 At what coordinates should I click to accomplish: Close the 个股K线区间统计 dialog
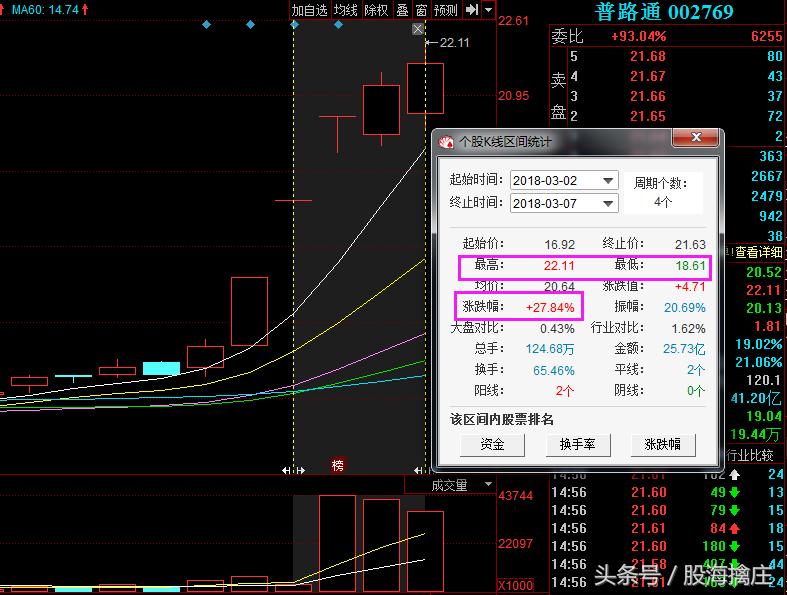tap(696, 137)
